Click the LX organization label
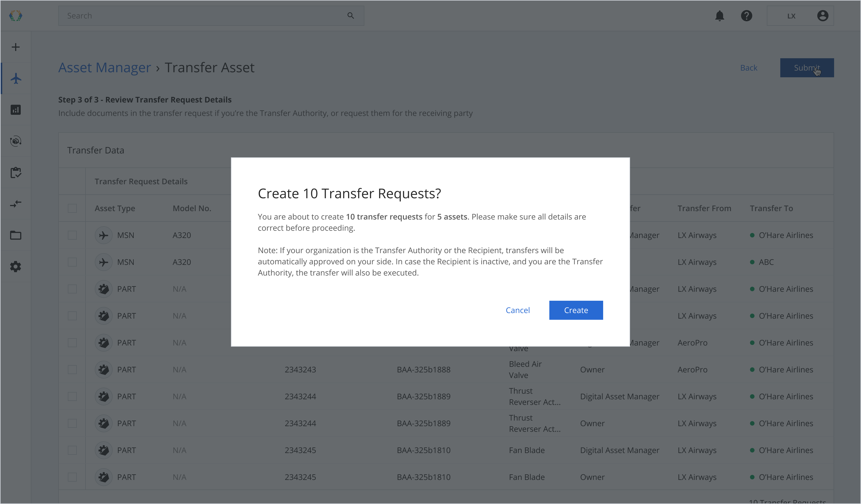The image size is (861, 504). (x=791, y=16)
